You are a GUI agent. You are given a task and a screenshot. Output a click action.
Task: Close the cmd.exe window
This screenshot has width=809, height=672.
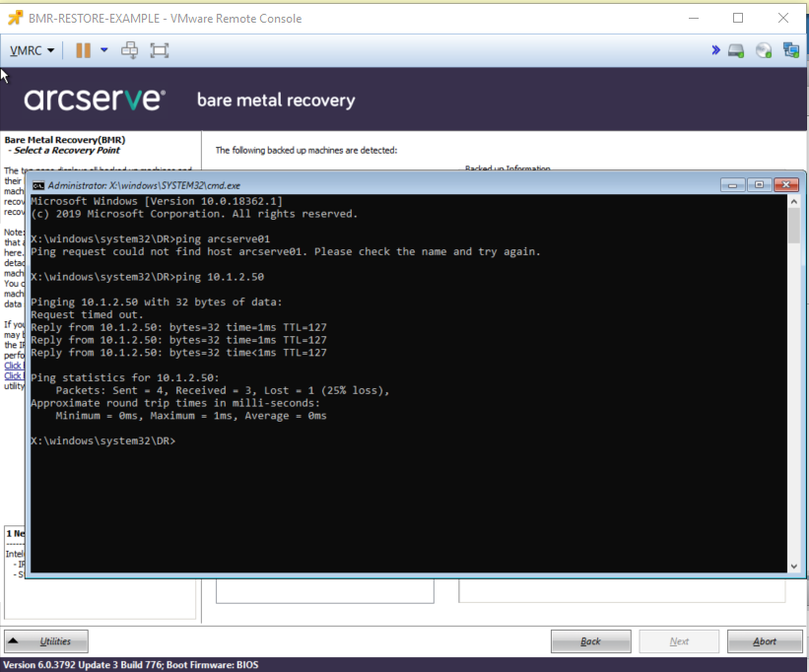tap(786, 184)
